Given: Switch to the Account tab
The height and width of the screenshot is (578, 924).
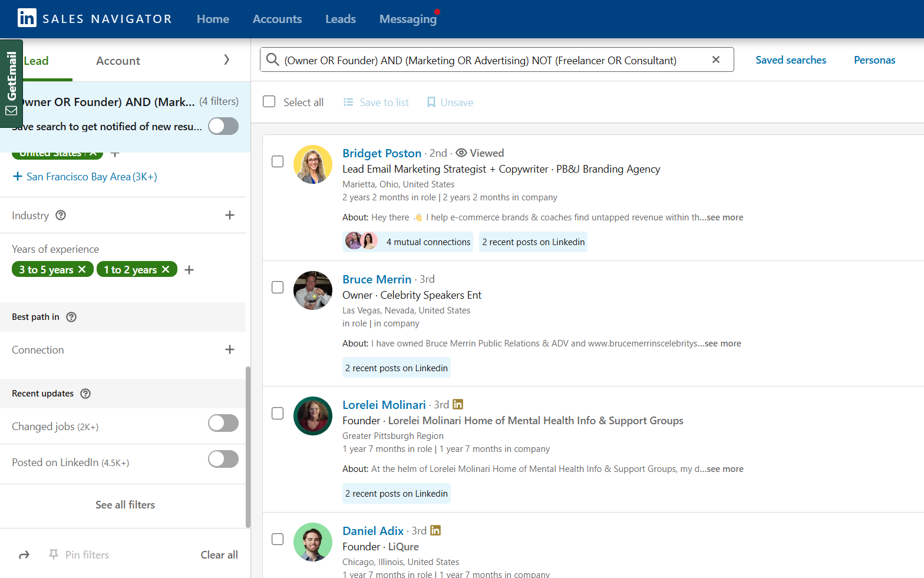Looking at the screenshot, I should click(118, 61).
